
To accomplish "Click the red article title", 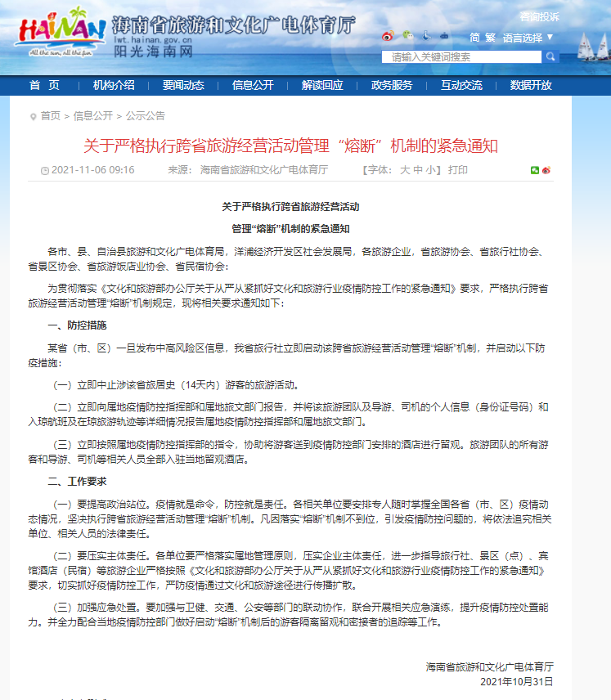I will 290,146.
